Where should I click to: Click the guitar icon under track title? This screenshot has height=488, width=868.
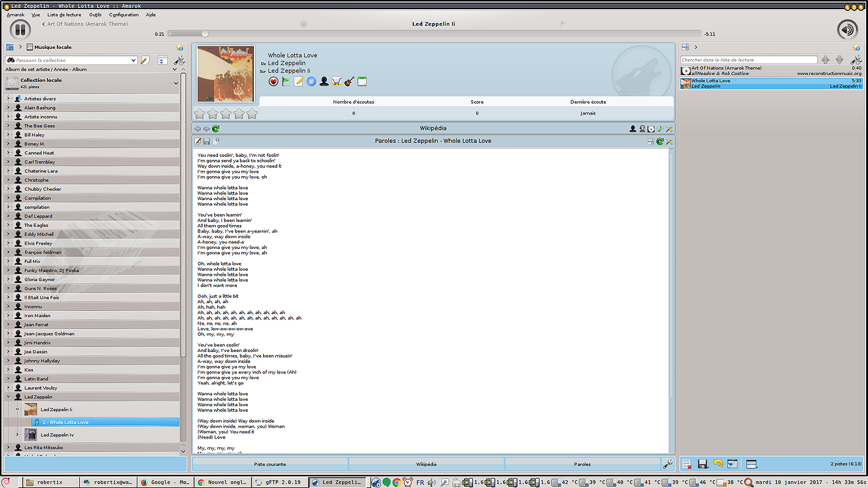(x=349, y=82)
